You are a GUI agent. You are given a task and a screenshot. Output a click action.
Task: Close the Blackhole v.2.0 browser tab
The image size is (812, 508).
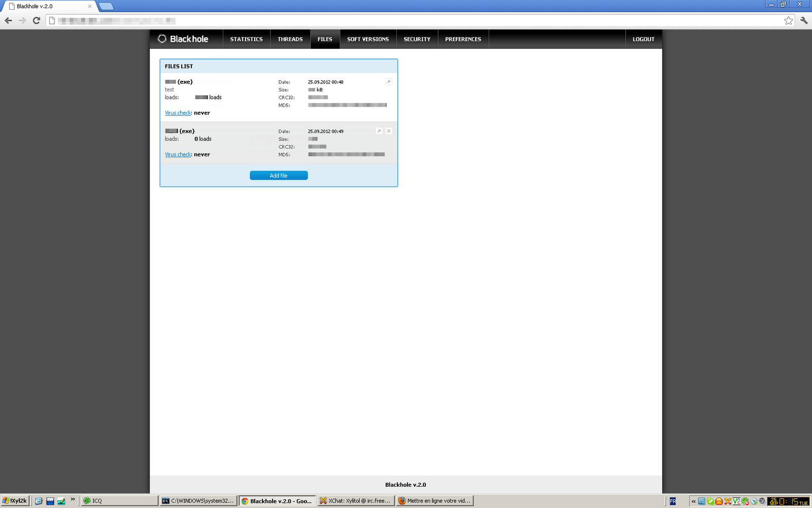(x=90, y=7)
